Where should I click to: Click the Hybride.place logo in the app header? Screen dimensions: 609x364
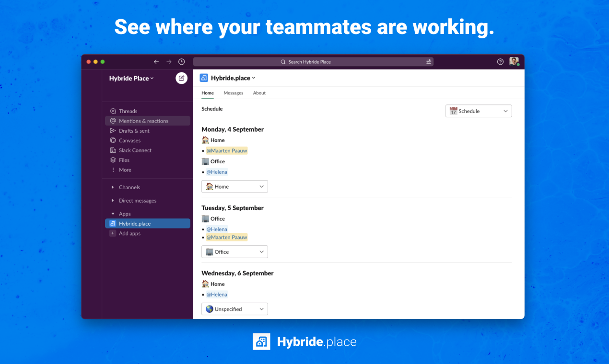204,78
